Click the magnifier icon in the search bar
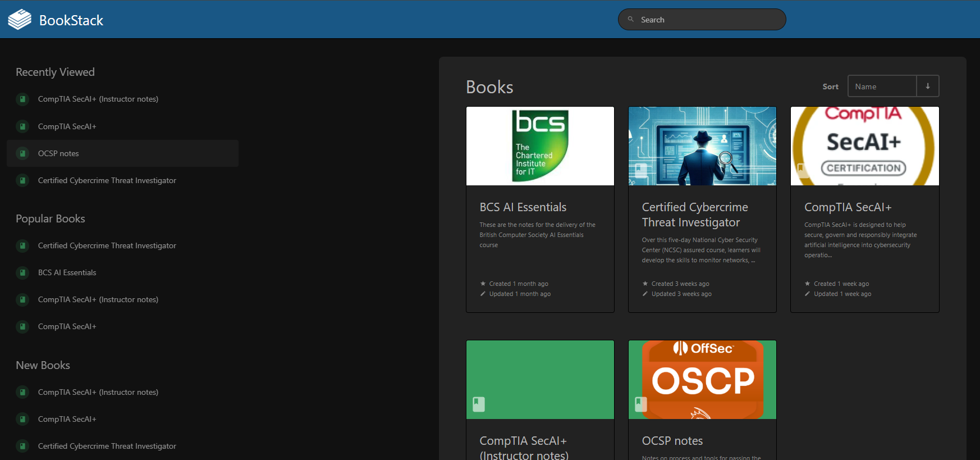The image size is (980, 460). coord(631,19)
